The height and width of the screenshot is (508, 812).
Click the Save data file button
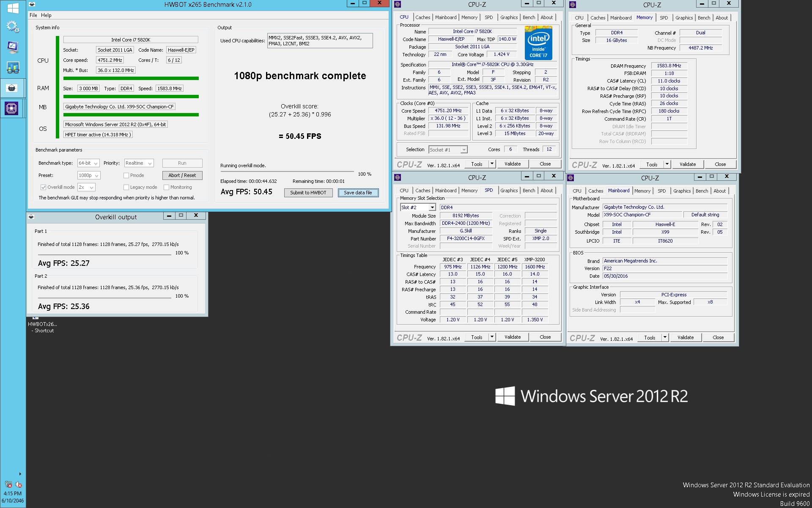(358, 193)
